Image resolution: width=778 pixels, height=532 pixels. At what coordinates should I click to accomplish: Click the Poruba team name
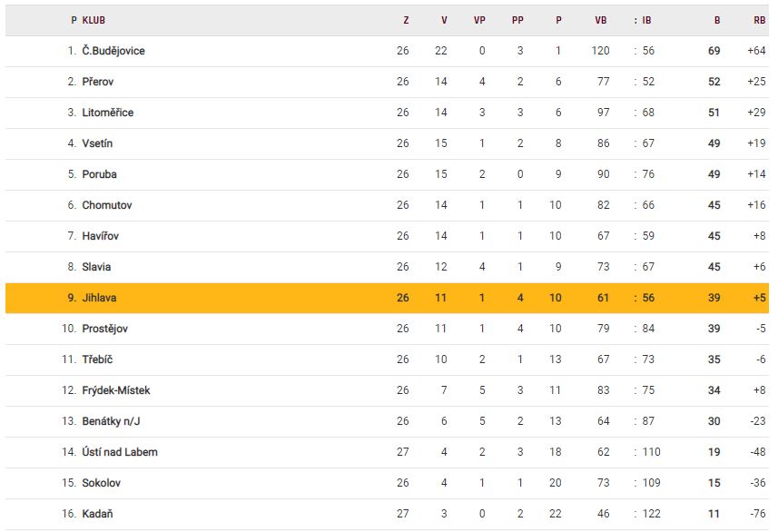99,174
